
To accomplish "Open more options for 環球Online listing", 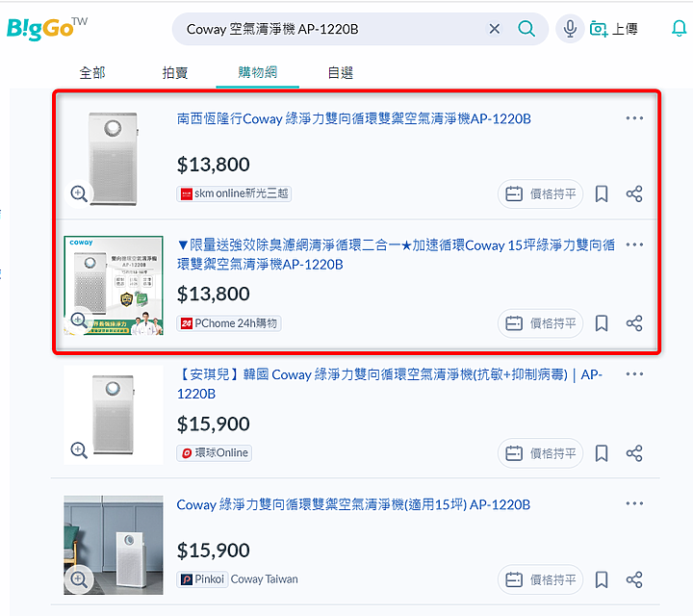I will 634,373.
